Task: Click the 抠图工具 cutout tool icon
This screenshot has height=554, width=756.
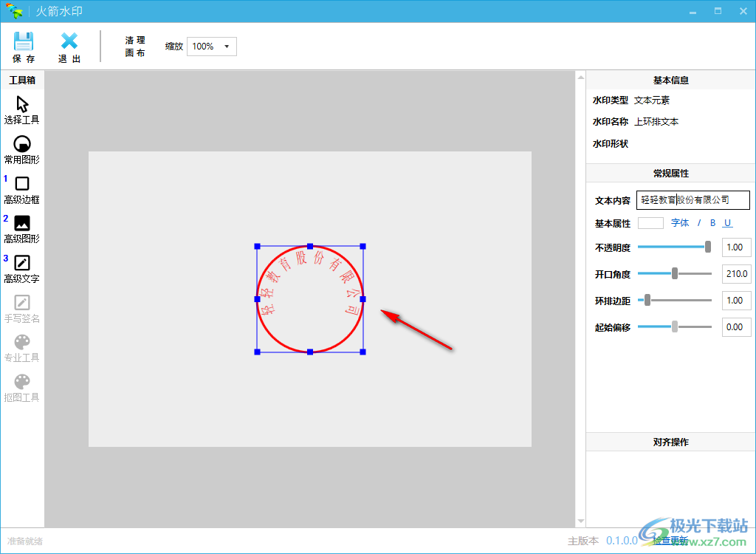Action: coord(22,382)
